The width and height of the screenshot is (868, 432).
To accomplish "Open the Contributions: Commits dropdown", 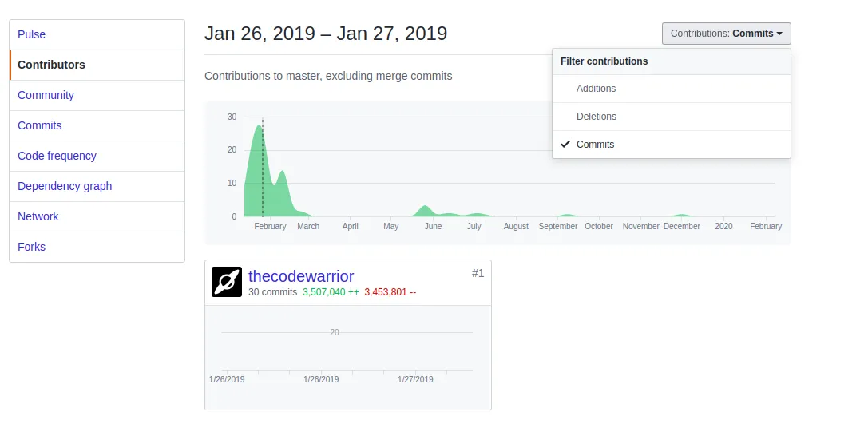I will [725, 34].
